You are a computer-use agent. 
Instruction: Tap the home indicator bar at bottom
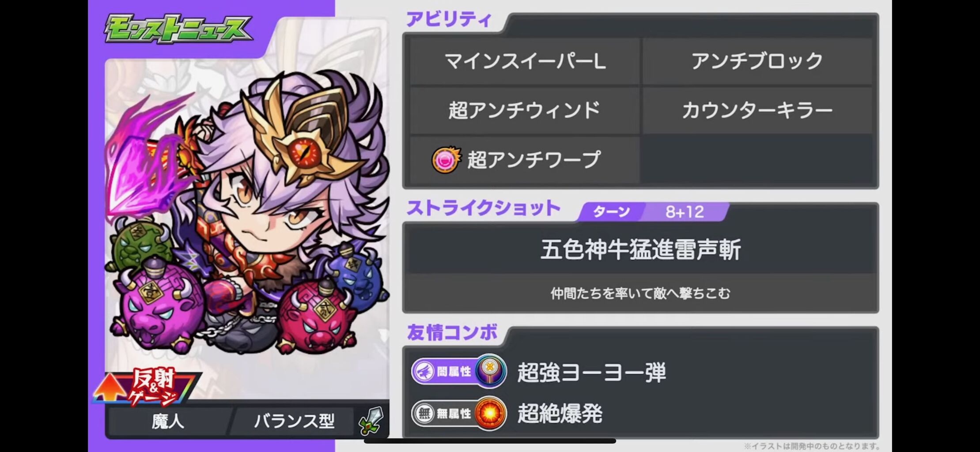coord(490,441)
